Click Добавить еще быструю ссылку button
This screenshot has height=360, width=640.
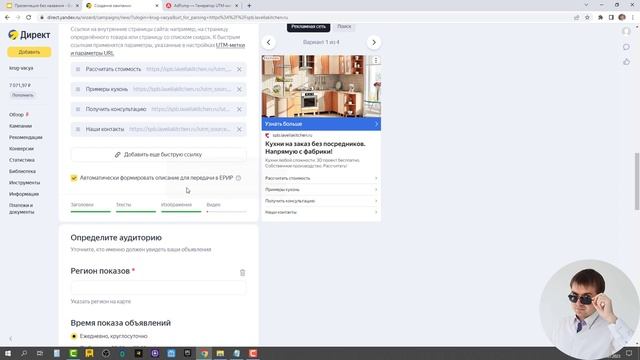[158, 155]
